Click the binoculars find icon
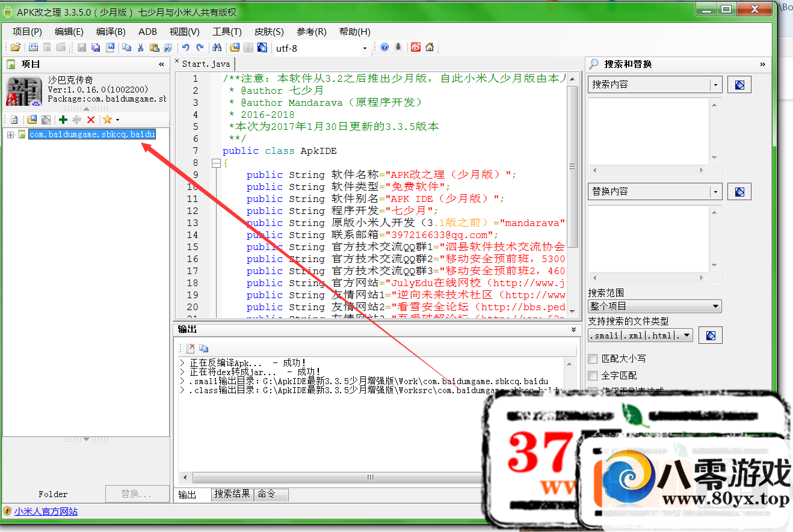 point(218,47)
